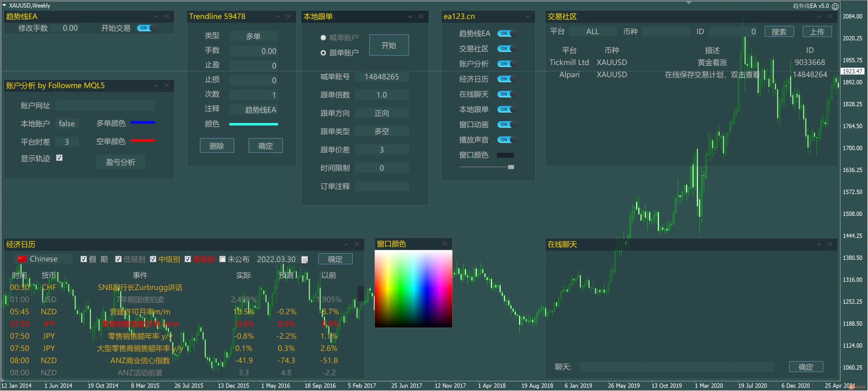868x391 pixels.
Task: Click the cyan 颜色 swatch in Trendline panel
Action: coord(253,124)
